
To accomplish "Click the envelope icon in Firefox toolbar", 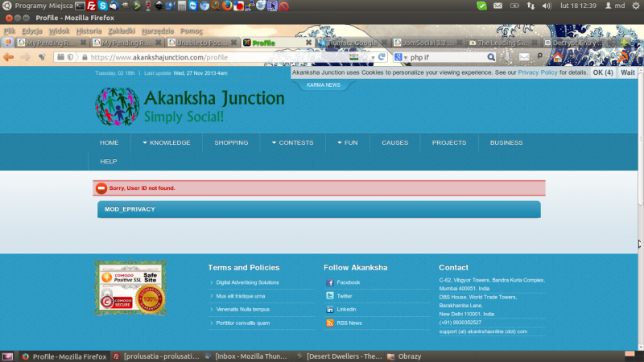I will click(x=524, y=57).
